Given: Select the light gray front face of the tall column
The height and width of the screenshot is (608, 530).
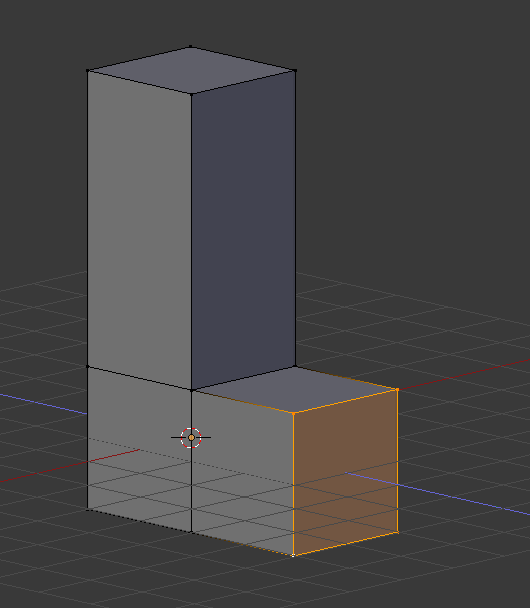Looking at the screenshot, I should click(140, 229).
